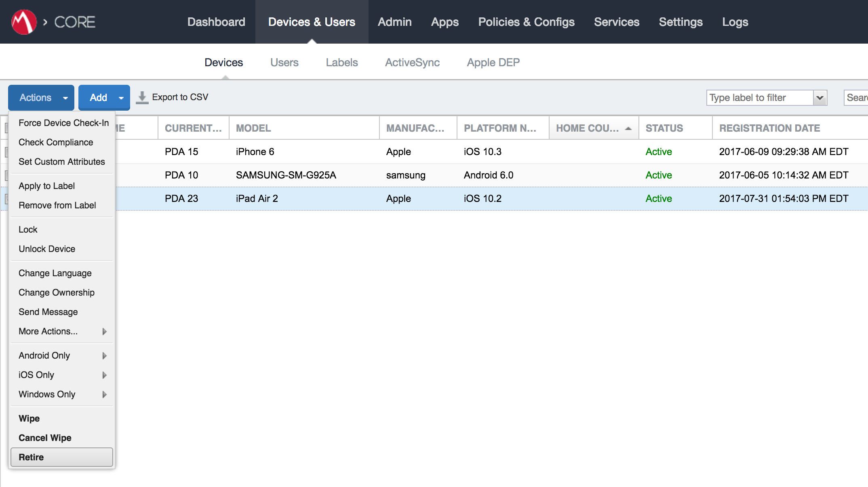The image size is (868, 487).
Task: Choose Wipe from the Actions menu
Action: (29, 418)
